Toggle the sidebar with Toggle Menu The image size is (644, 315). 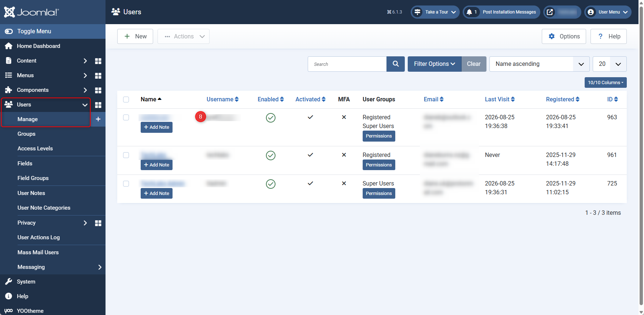[x=53, y=31]
